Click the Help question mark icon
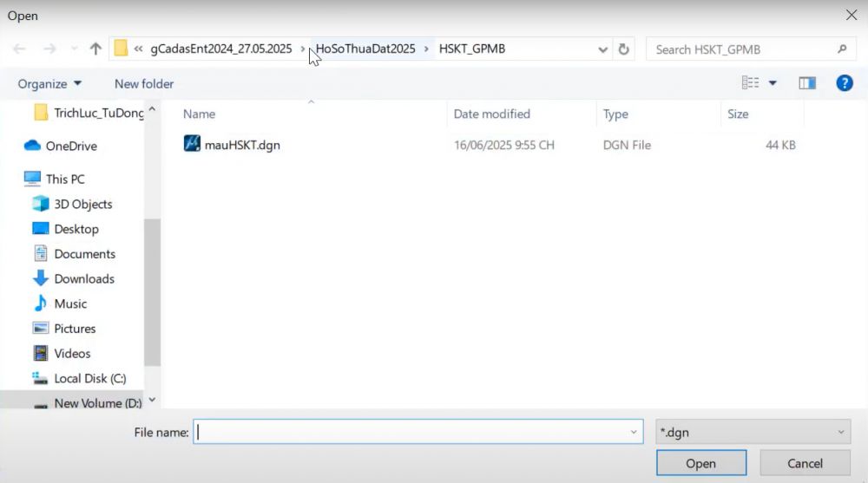This screenshot has height=483, width=868. click(x=844, y=83)
